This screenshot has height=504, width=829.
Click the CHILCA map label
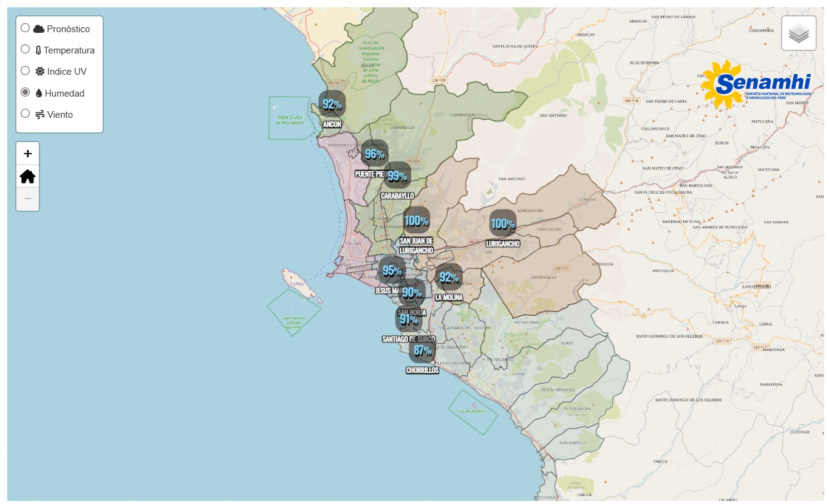pos(660,461)
